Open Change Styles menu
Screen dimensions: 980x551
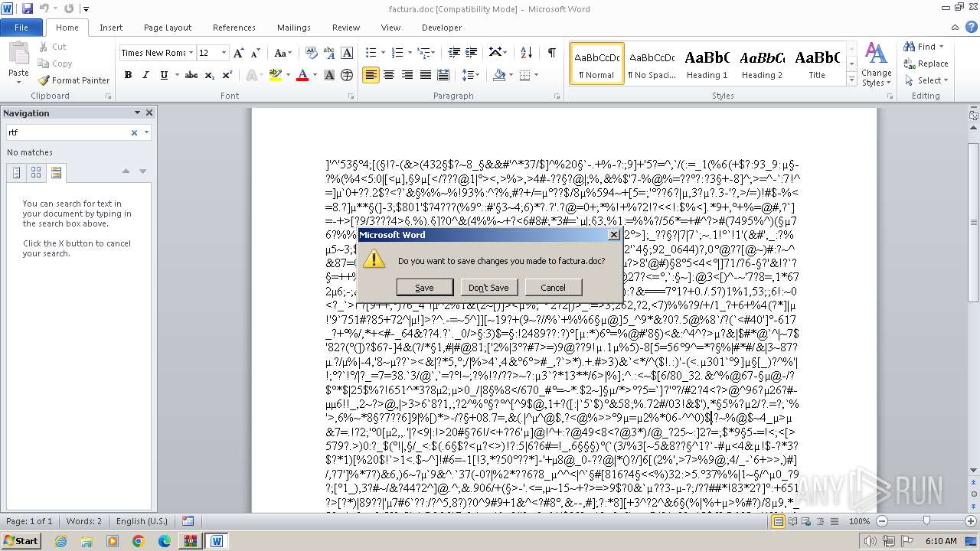pos(876,64)
